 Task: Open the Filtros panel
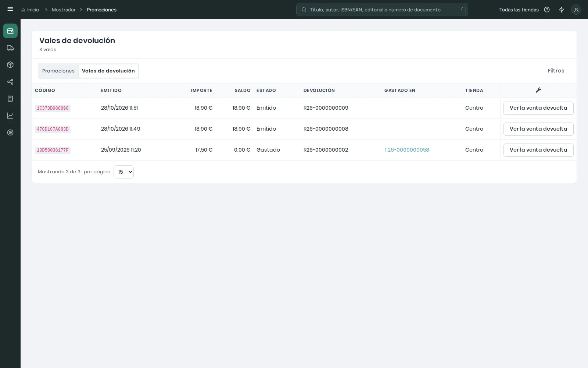point(556,71)
